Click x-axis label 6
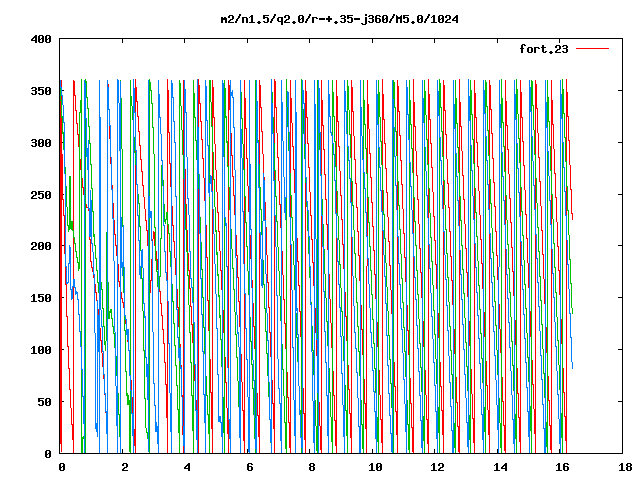The image size is (640, 480). tap(249, 467)
